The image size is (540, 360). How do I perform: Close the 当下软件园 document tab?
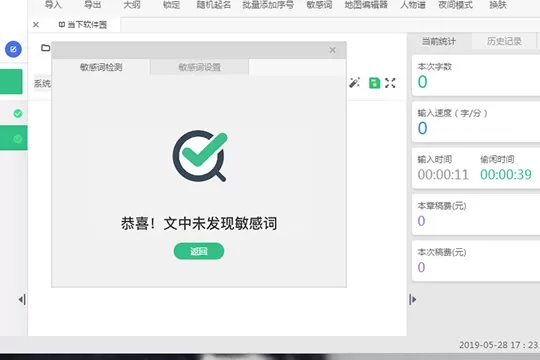(x=36, y=24)
